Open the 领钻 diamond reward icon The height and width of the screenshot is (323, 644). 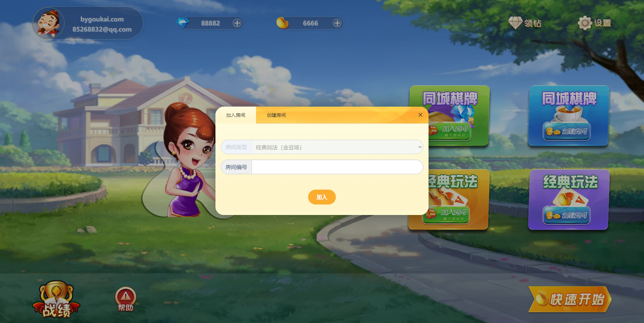(515, 23)
